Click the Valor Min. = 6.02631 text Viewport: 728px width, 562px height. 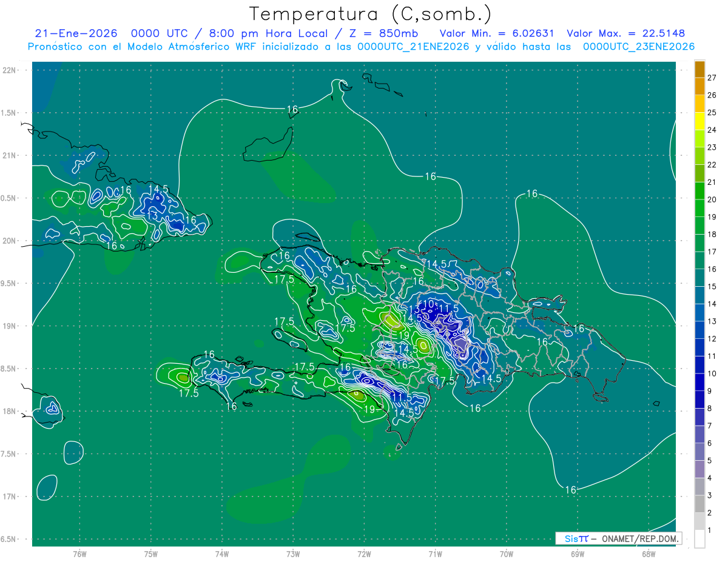pyautogui.click(x=498, y=33)
